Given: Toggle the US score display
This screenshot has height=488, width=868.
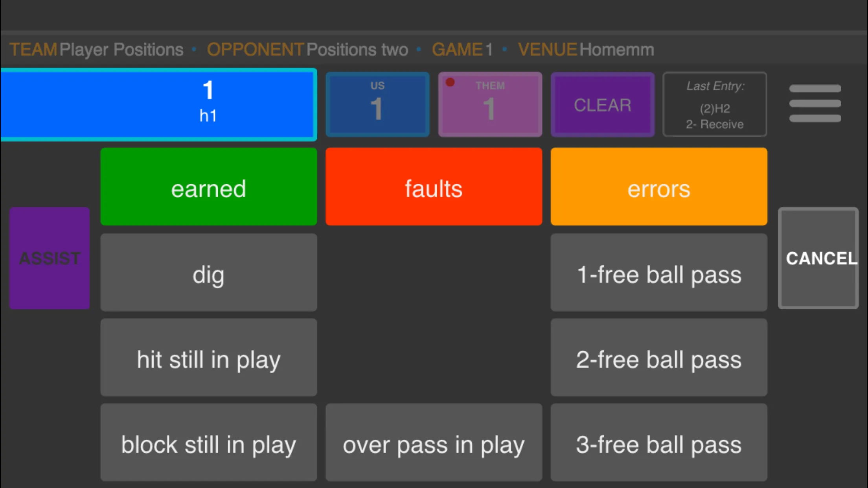Looking at the screenshot, I should pos(377,104).
